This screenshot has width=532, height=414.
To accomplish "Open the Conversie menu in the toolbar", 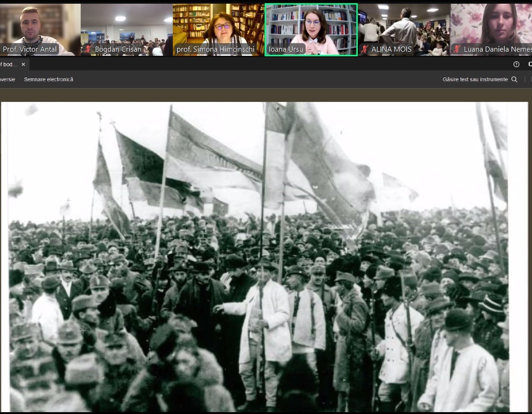I will tap(6, 79).
